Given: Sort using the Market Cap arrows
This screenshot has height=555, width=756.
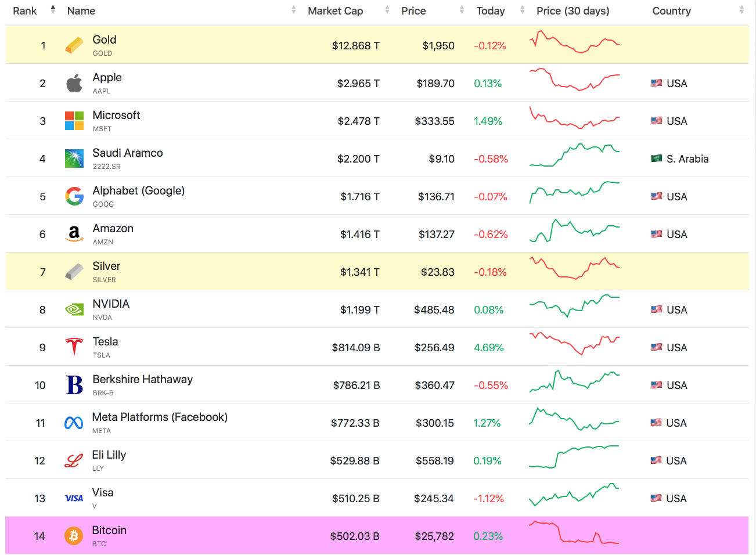Looking at the screenshot, I should pyautogui.click(x=387, y=9).
